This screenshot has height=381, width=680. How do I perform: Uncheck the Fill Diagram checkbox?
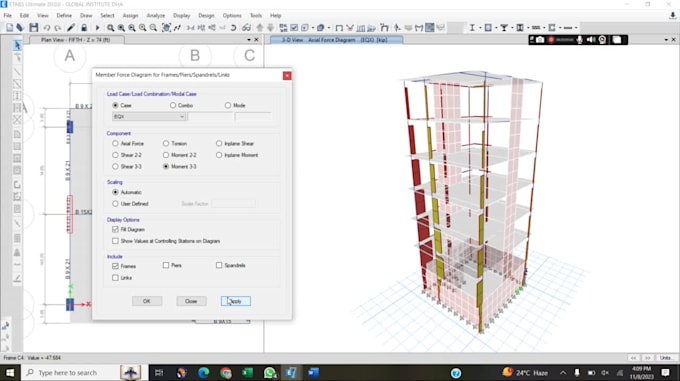(x=115, y=229)
